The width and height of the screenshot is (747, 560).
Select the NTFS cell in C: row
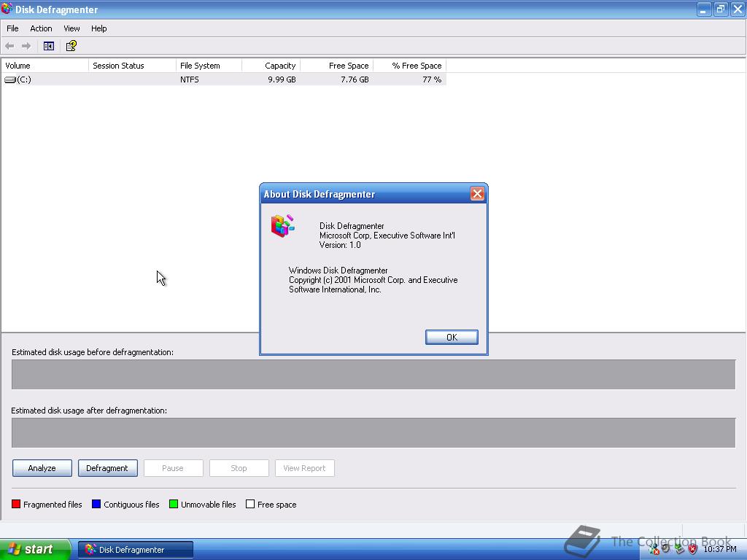[x=190, y=79]
